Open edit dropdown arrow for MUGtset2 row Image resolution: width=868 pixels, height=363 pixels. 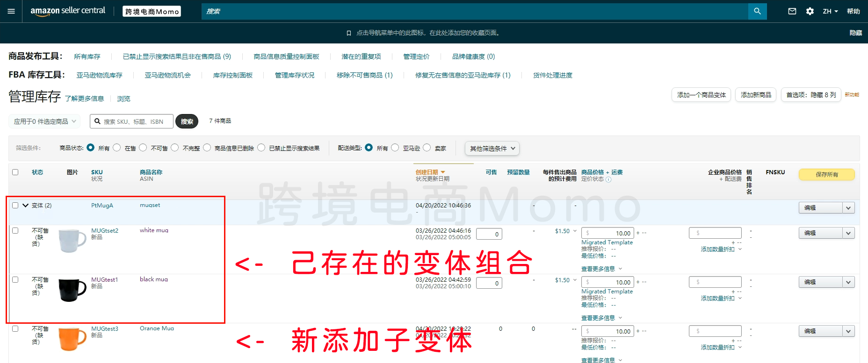[x=848, y=233]
